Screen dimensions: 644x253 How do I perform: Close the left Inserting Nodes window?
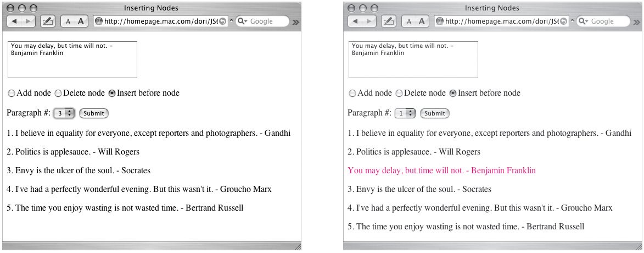click(x=12, y=8)
